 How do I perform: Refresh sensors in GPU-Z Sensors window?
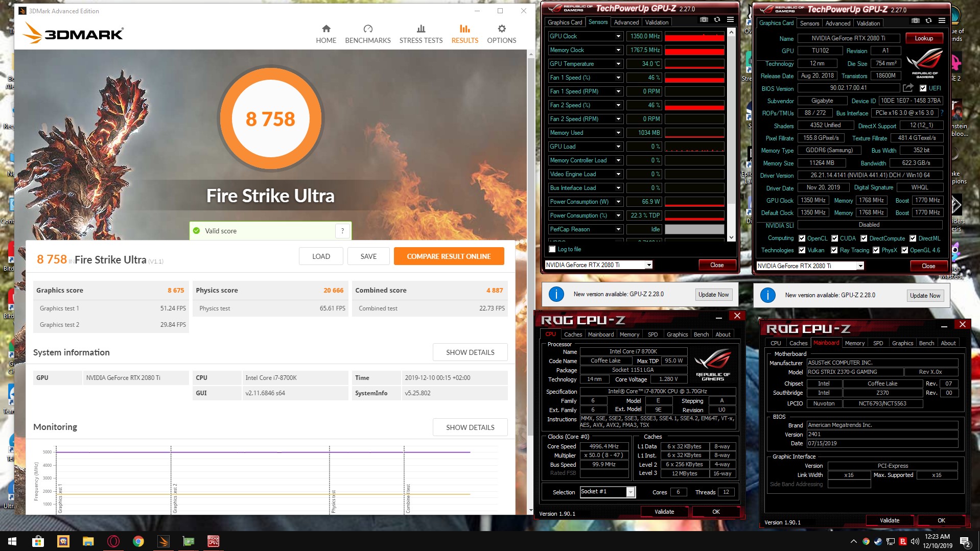717,20
